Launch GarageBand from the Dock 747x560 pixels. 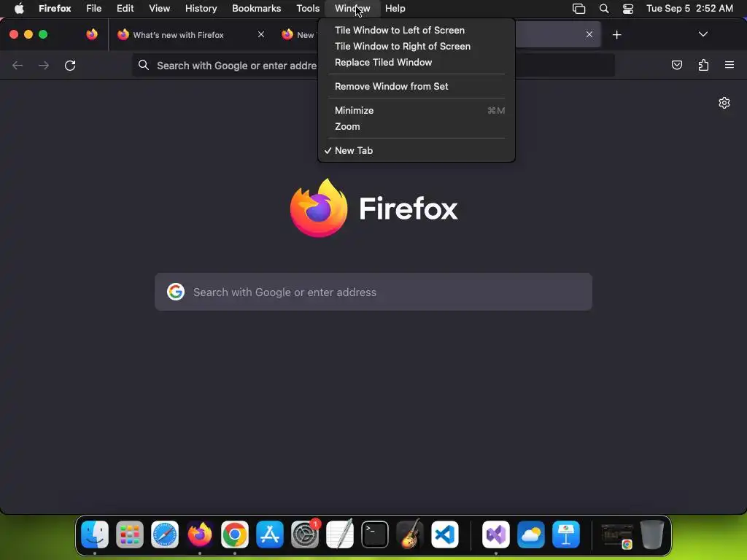410,534
